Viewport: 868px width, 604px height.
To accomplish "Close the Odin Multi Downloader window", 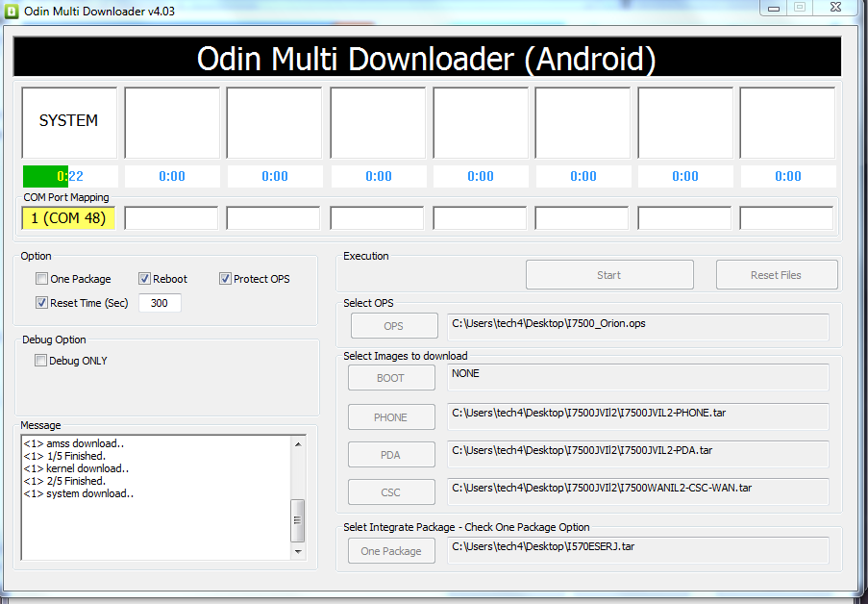I will pos(836,7).
